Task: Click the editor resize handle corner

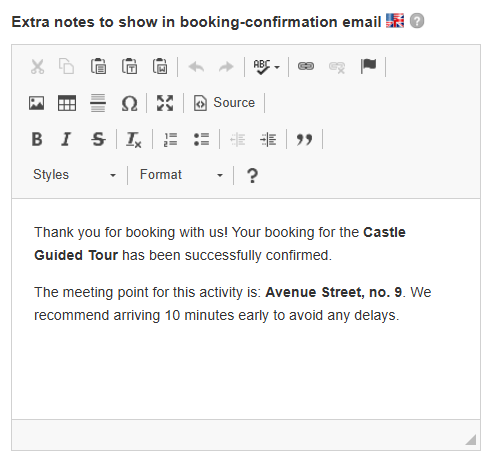Action: (471, 440)
